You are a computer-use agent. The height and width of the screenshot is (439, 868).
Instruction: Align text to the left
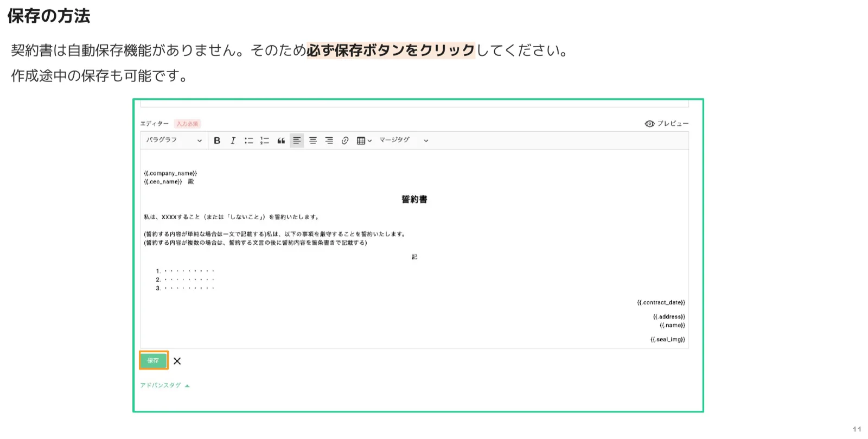[x=297, y=141]
